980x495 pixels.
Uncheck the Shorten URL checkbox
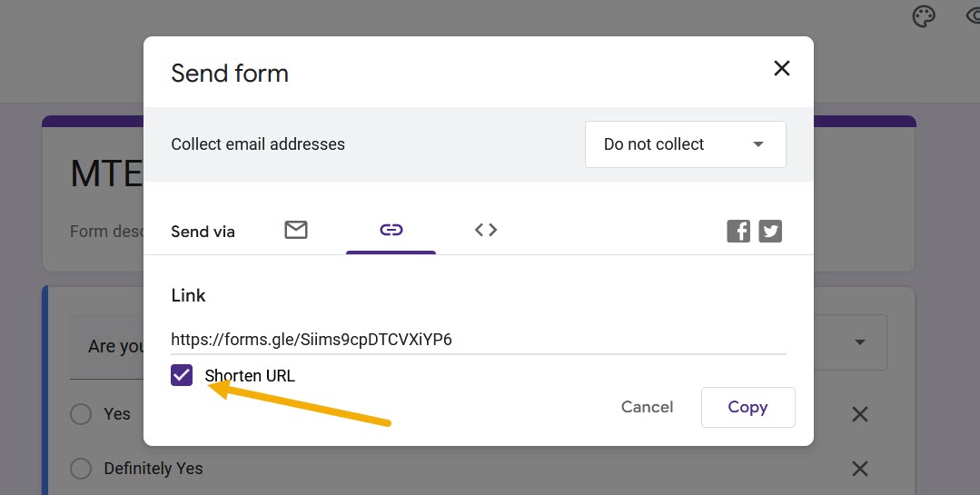182,375
